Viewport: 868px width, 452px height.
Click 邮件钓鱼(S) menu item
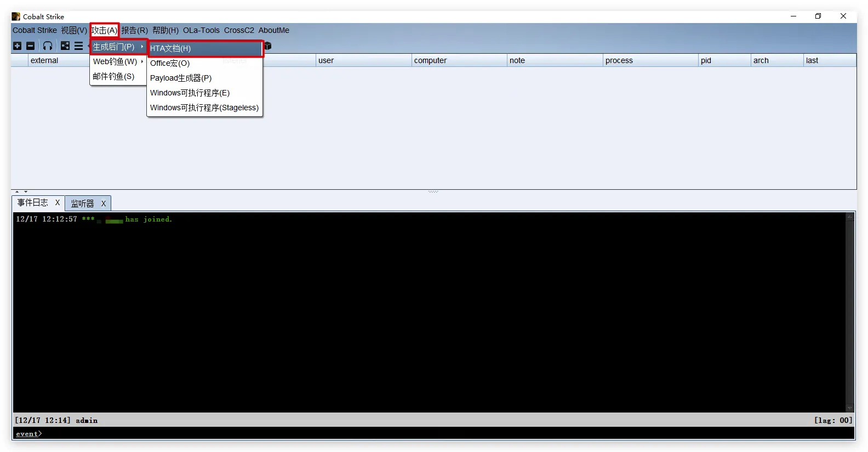(113, 76)
